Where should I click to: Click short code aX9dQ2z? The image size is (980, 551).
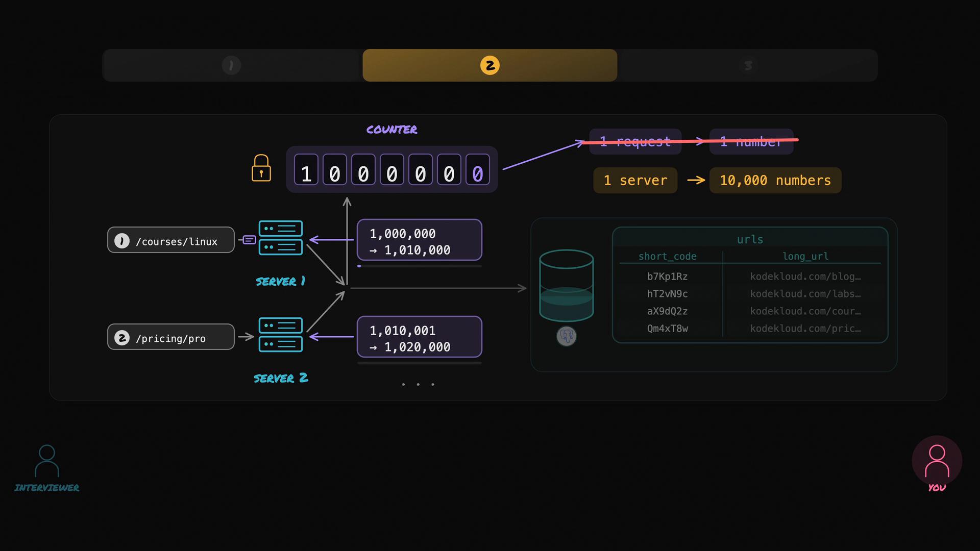pyautogui.click(x=667, y=311)
